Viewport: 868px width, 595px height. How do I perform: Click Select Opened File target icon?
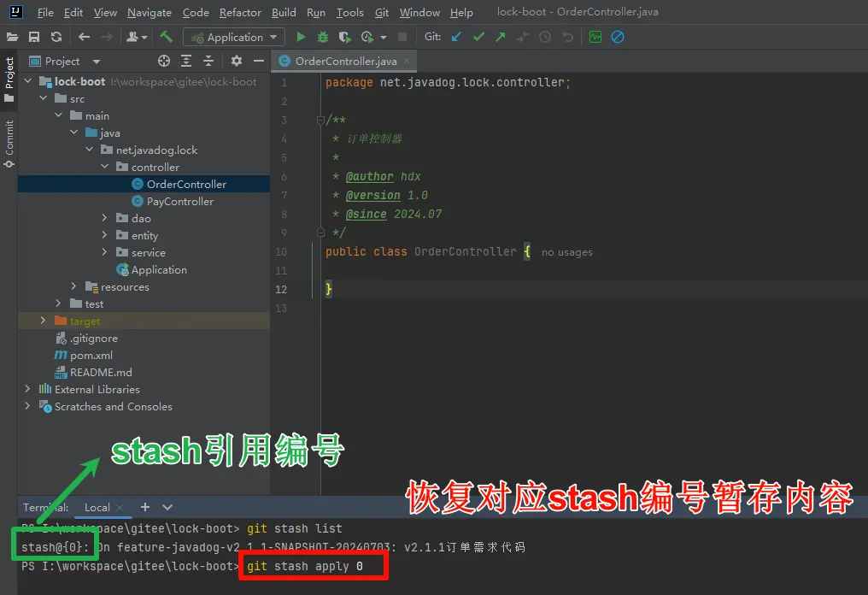pos(164,61)
